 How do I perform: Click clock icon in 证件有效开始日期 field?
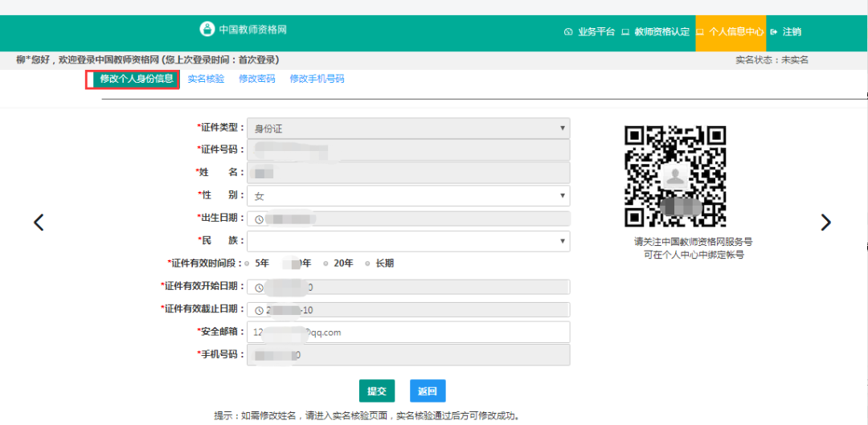point(259,287)
